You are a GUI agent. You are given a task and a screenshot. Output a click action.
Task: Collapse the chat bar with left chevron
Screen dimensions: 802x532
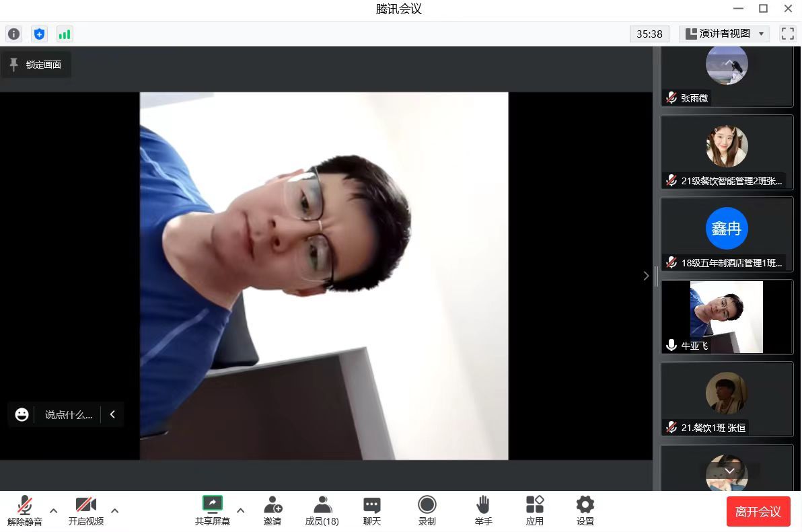[112, 414]
